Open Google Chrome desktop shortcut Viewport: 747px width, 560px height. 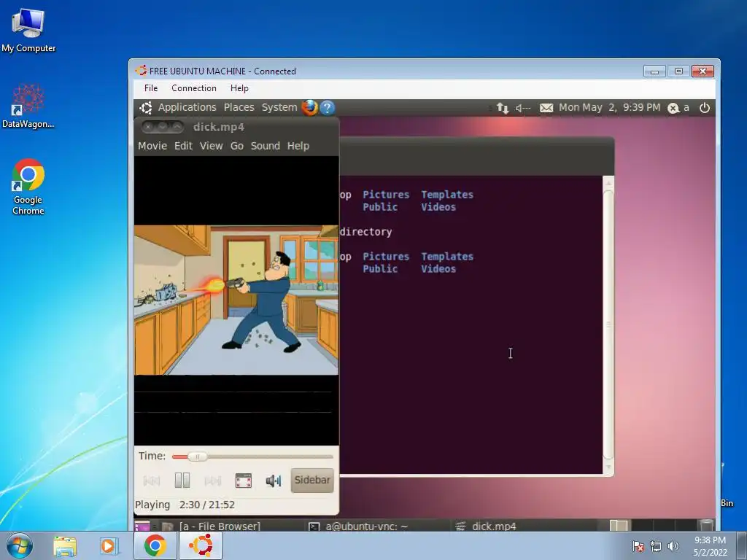click(28, 187)
